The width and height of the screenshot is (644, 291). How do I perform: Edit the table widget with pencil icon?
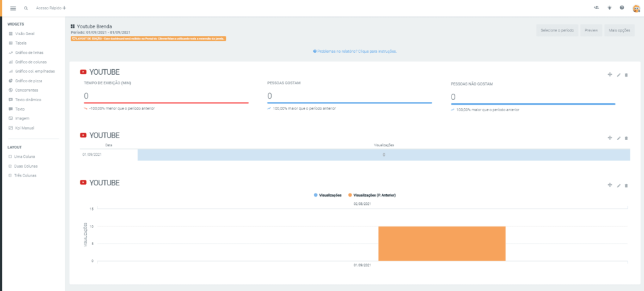[619, 138]
